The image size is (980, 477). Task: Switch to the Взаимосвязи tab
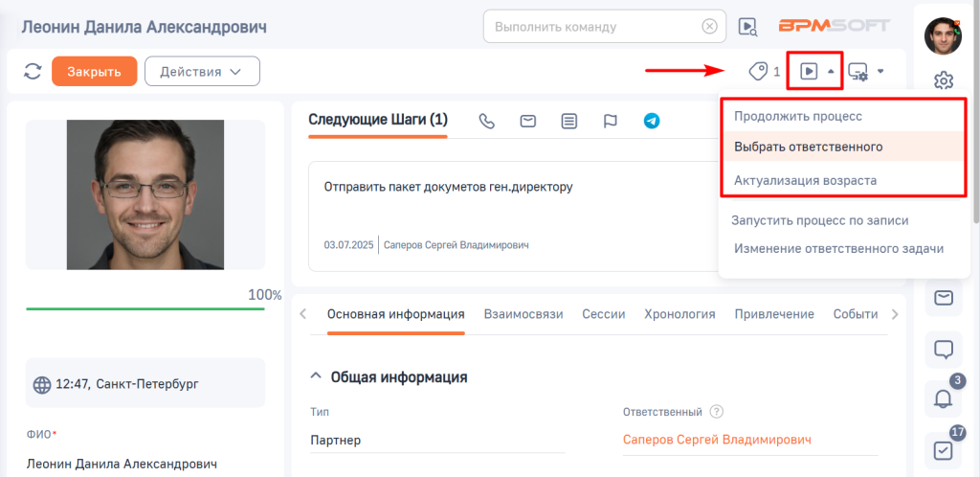coord(523,314)
